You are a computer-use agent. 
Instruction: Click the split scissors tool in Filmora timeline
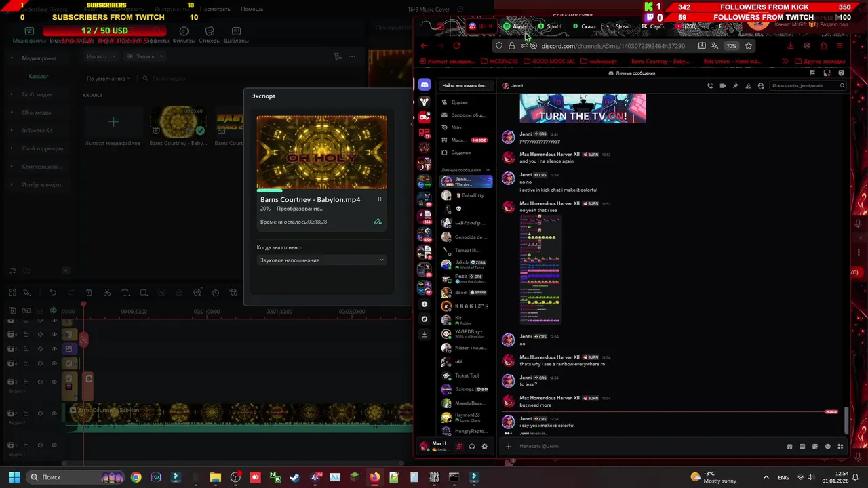pyautogui.click(x=107, y=293)
